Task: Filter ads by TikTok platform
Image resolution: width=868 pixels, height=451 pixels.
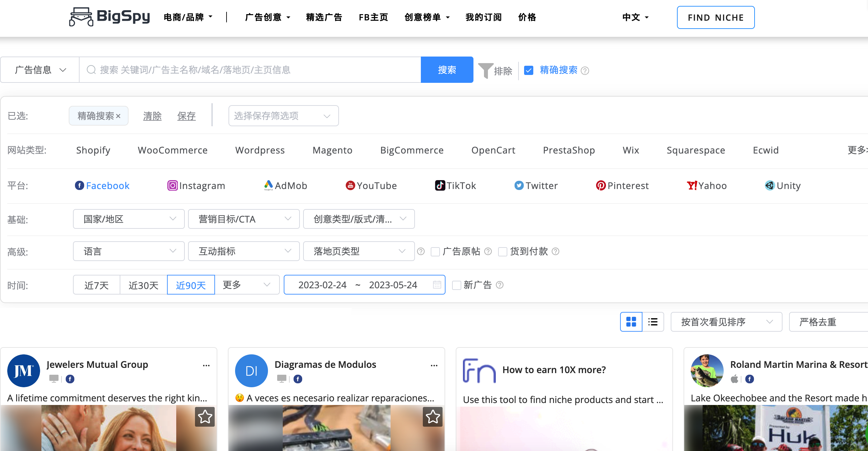Action: pyautogui.click(x=455, y=185)
